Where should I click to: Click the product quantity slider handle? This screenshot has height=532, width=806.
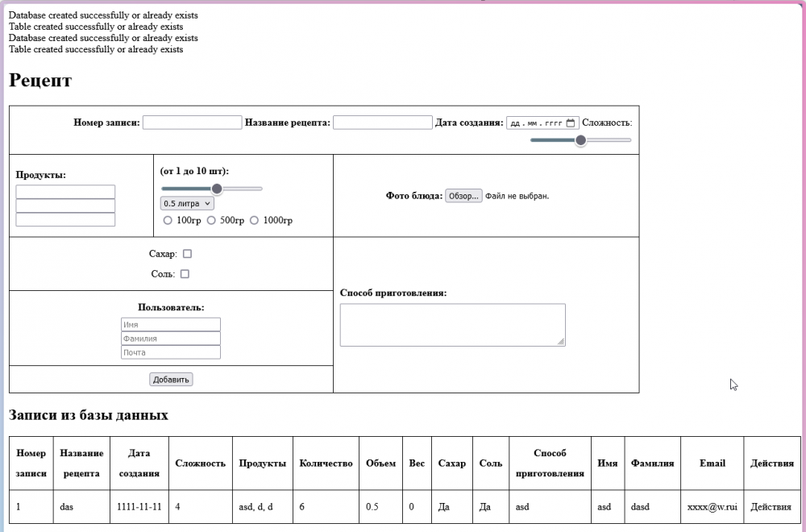[216, 189]
